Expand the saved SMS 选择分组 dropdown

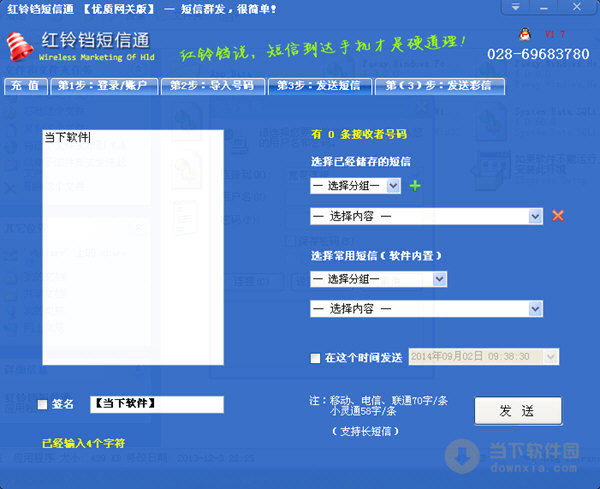[x=393, y=186]
